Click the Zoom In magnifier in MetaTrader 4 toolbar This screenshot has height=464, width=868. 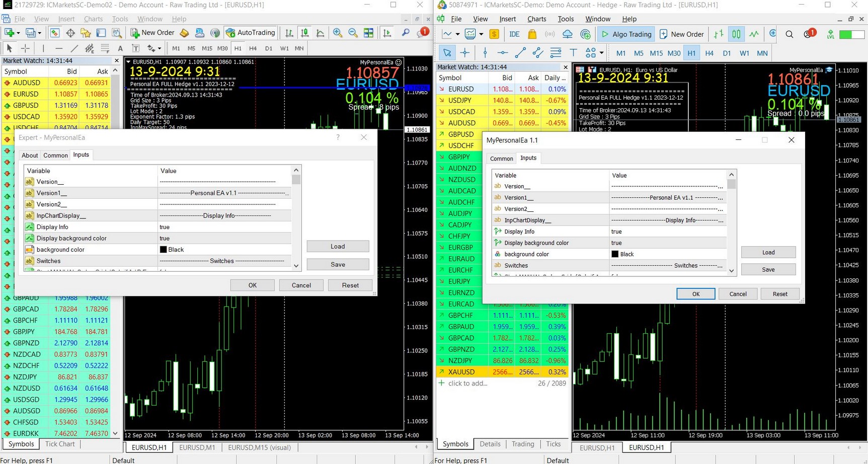coord(338,33)
